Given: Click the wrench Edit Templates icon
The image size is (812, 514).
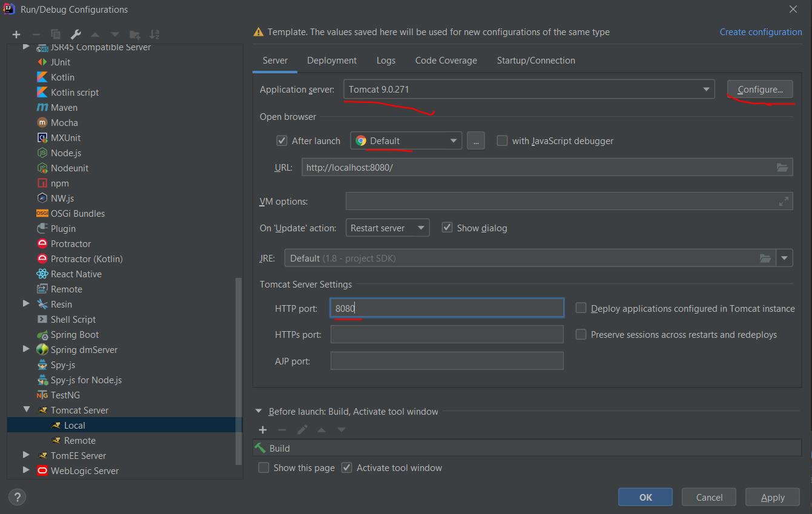Looking at the screenshot, I should 76,35.
